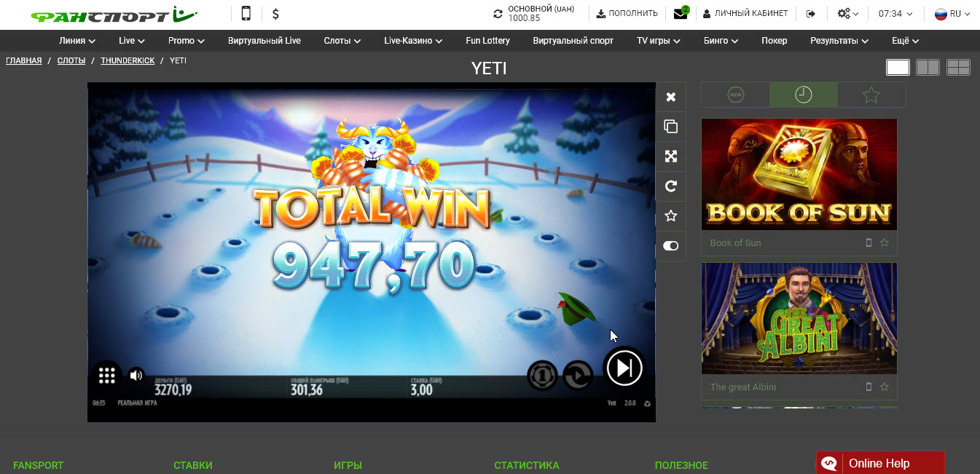Select four-window layout icon
This screenshot has height=474, width=980.
(x=958, y=68)
